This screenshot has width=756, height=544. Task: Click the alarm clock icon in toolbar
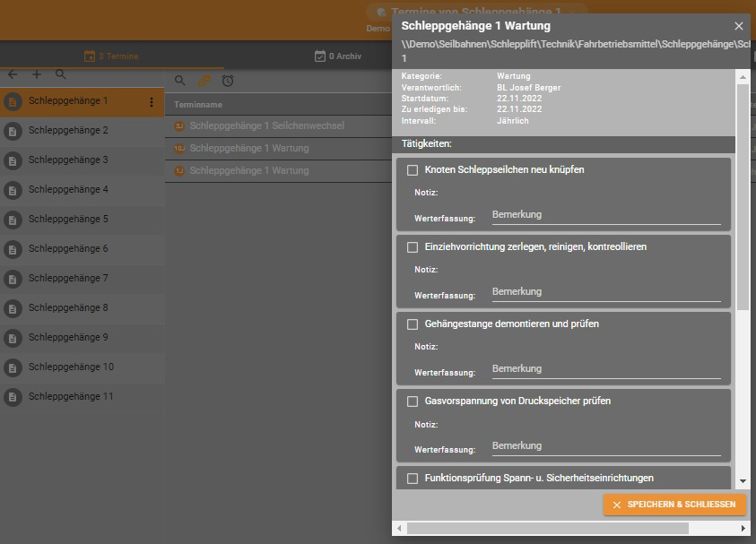tap(228, 81)
